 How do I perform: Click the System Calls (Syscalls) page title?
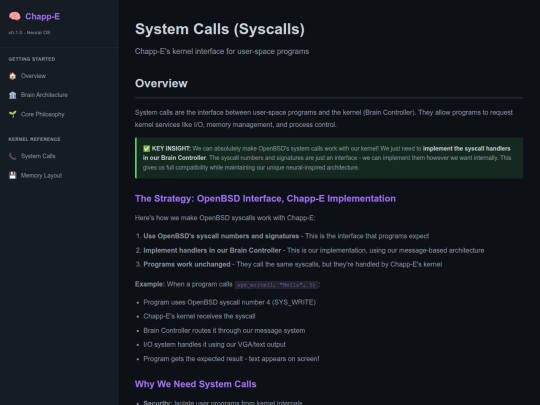click(220, 29)
